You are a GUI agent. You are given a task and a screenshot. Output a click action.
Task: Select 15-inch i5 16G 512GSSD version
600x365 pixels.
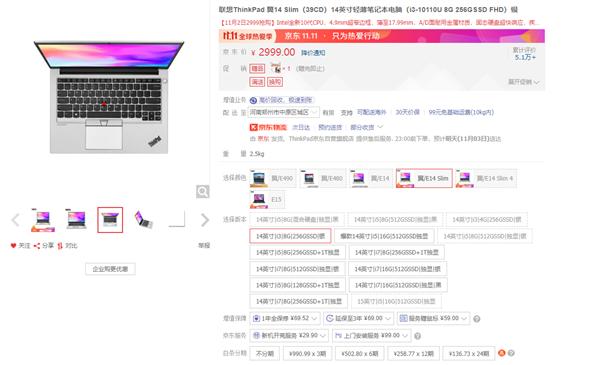click(x=396, y=301)
